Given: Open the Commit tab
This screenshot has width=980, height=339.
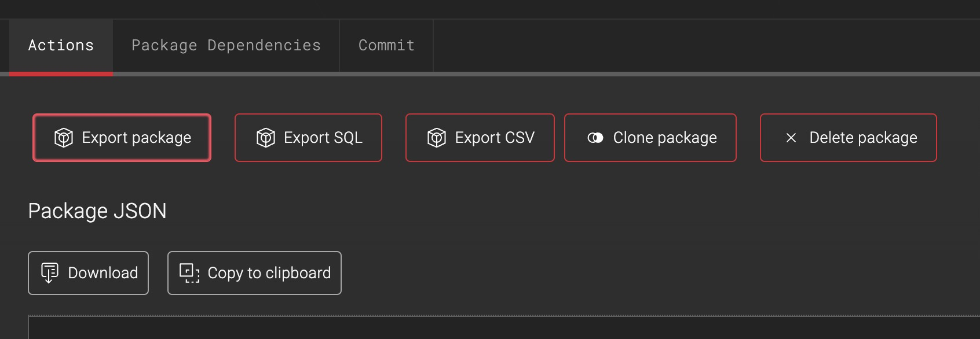Looking at the screenshot, I should click(x=386, y=46).
